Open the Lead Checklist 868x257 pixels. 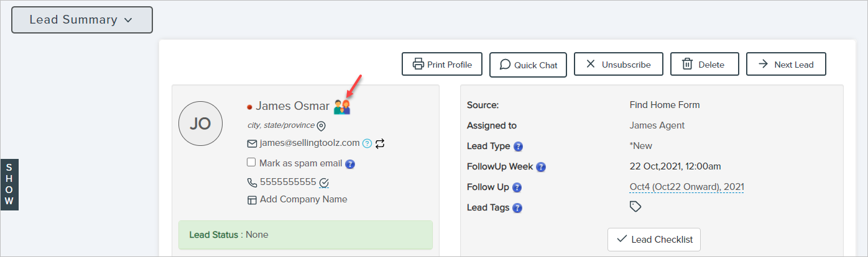pyautogui.click(x=654, y=240)
